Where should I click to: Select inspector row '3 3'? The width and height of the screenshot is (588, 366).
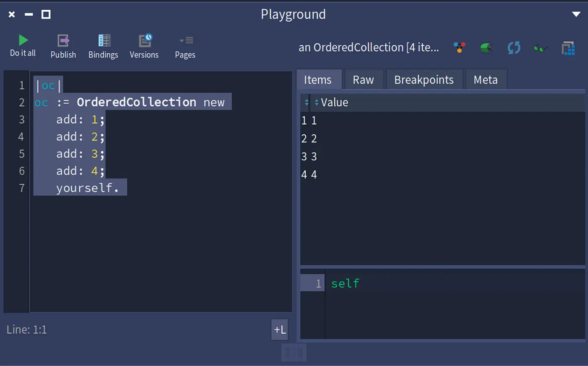coord(442,157)
